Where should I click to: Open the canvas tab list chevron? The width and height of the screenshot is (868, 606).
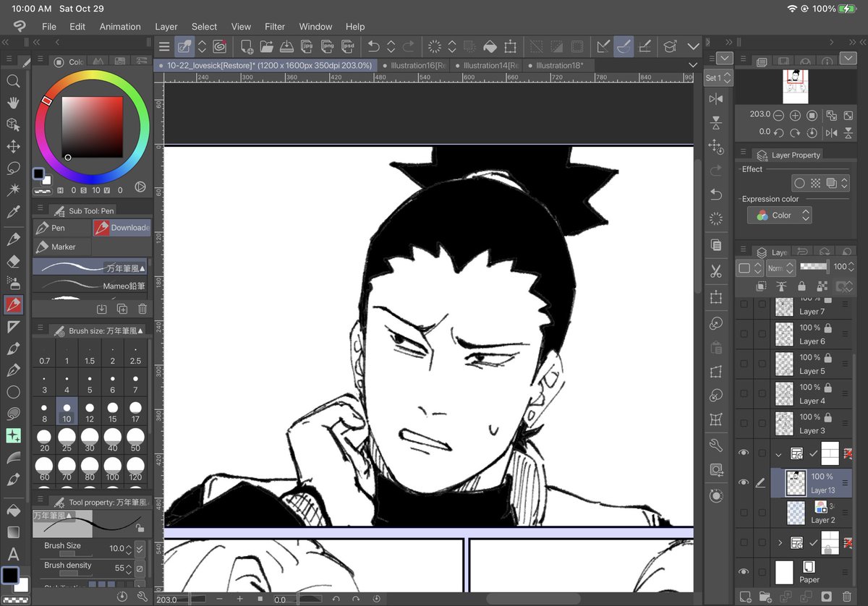[x=694, y=65]
